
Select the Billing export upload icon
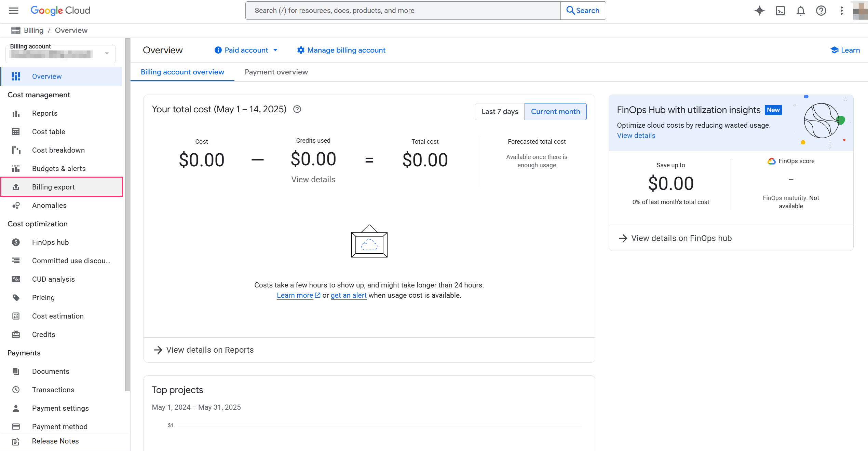16,187
